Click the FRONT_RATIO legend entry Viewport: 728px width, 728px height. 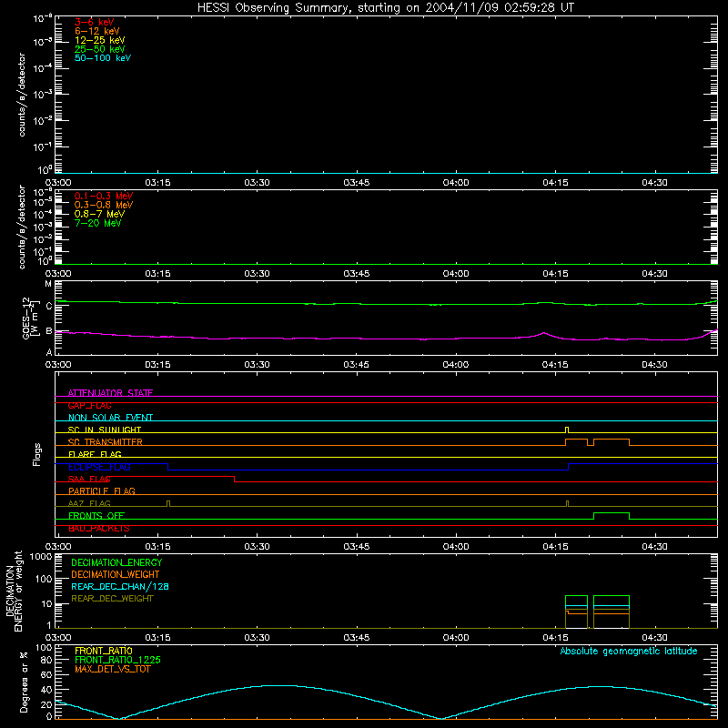(x=104, y=651)
